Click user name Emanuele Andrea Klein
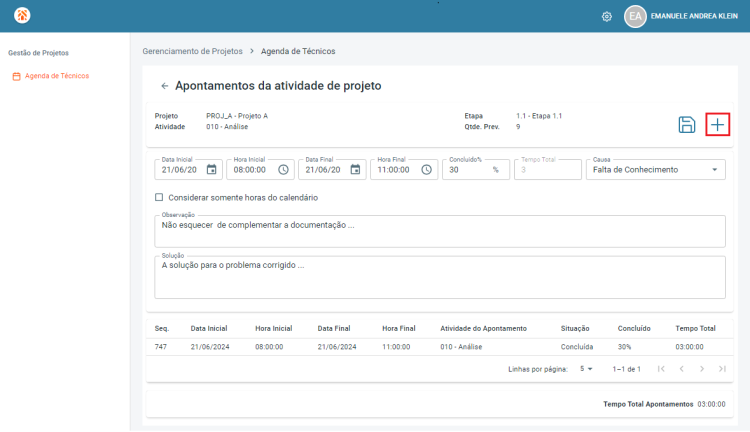The height and width of the screenshot is (432, 750). coord(694,16)
